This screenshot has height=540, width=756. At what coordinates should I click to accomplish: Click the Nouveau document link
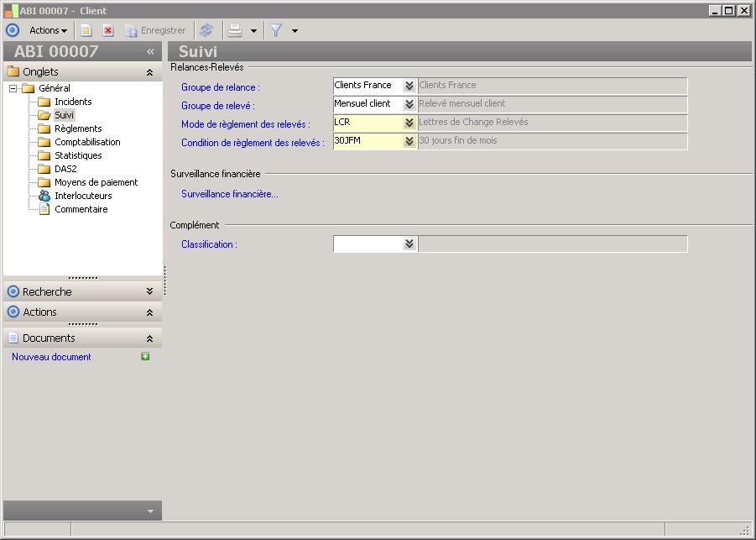[x=51, y=357]
